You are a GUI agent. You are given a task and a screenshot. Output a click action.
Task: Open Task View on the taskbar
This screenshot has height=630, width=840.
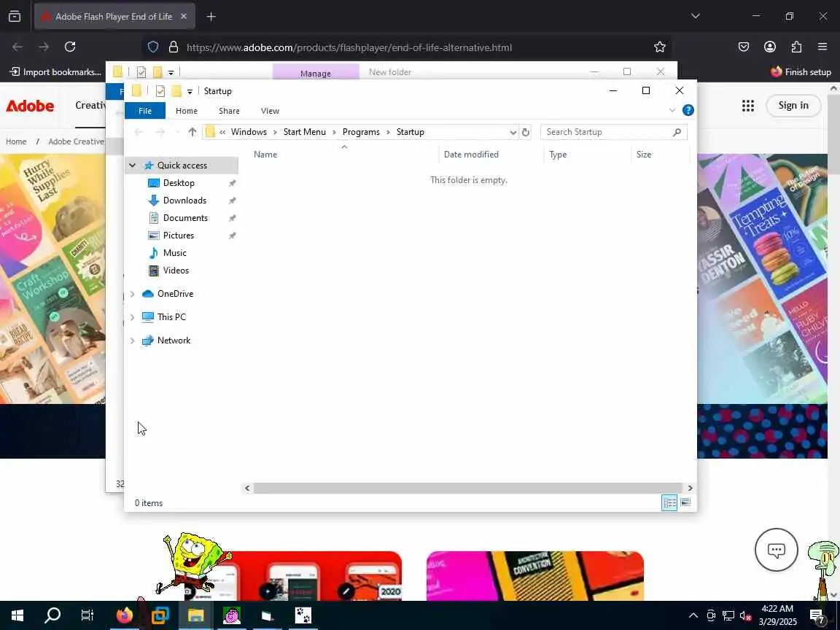tap(87, 615)
